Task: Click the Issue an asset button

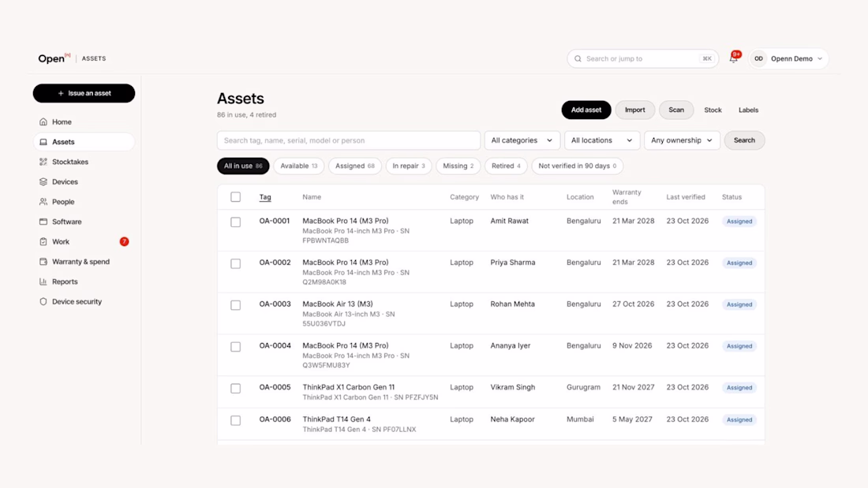Action: pos(84,94)
